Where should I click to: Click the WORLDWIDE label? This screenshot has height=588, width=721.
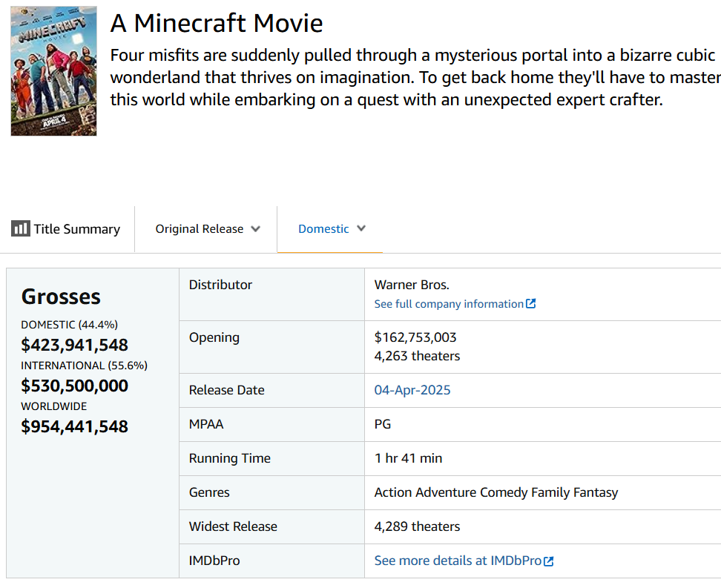click(x=54, y=406)
